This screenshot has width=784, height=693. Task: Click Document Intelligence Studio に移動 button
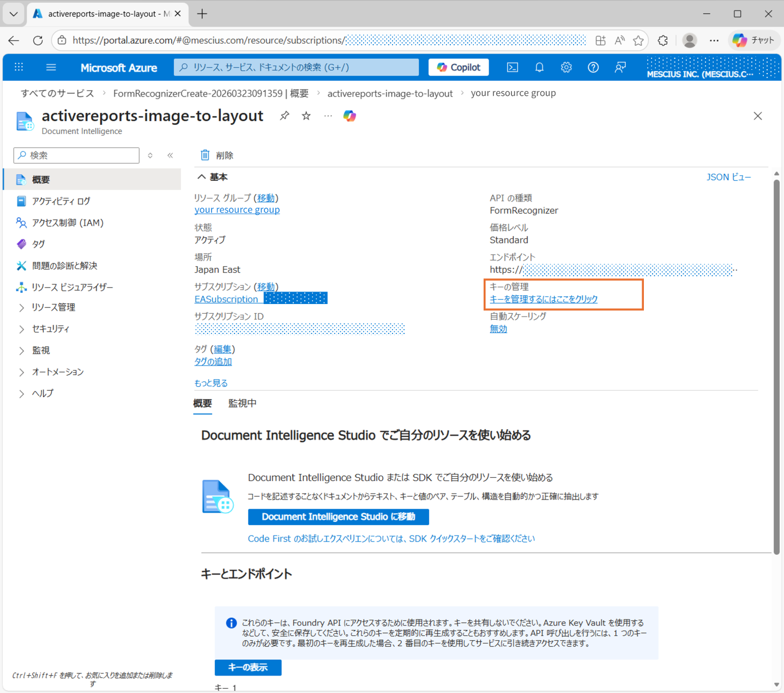pos(339,516)
